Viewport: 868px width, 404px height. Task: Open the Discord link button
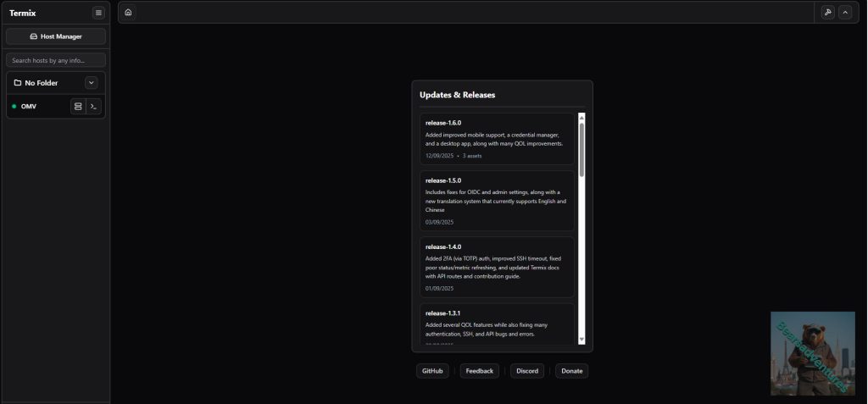[527, 371]
